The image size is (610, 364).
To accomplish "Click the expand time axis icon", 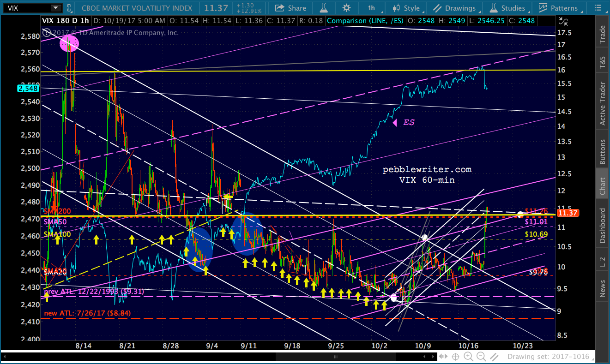I will 444,356.
